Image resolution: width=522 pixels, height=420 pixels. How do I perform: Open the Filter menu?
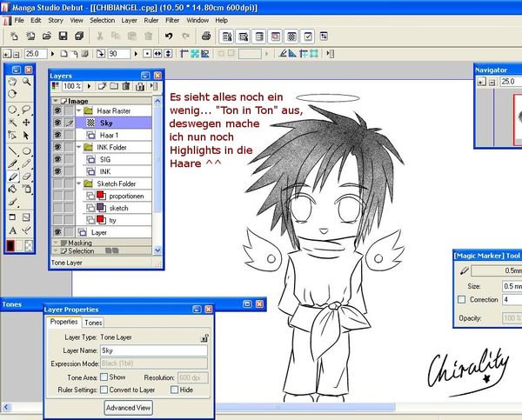172,20
